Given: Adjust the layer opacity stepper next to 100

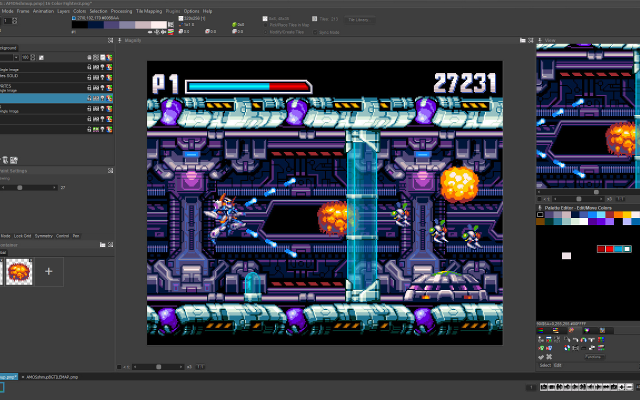Looking at the screenshot, I should [33, 58].
